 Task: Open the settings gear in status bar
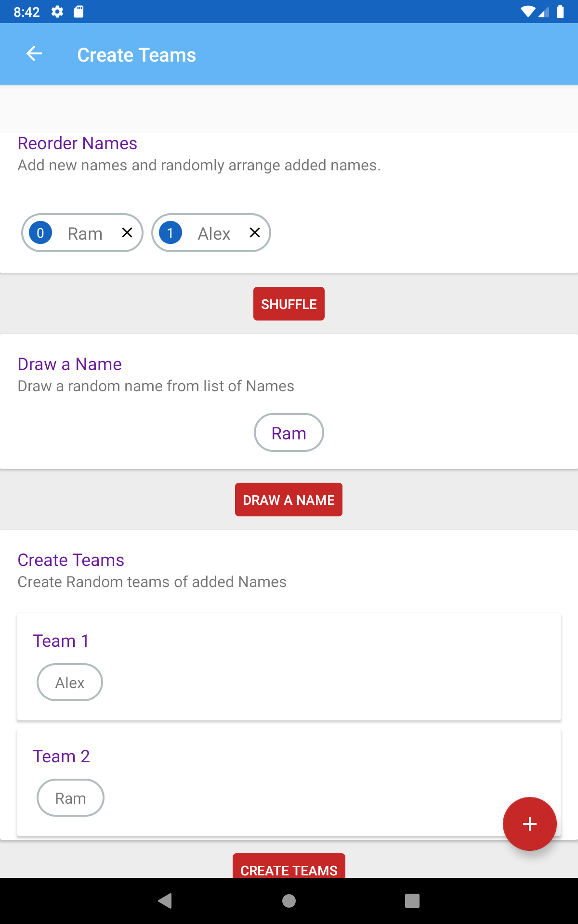57,12
